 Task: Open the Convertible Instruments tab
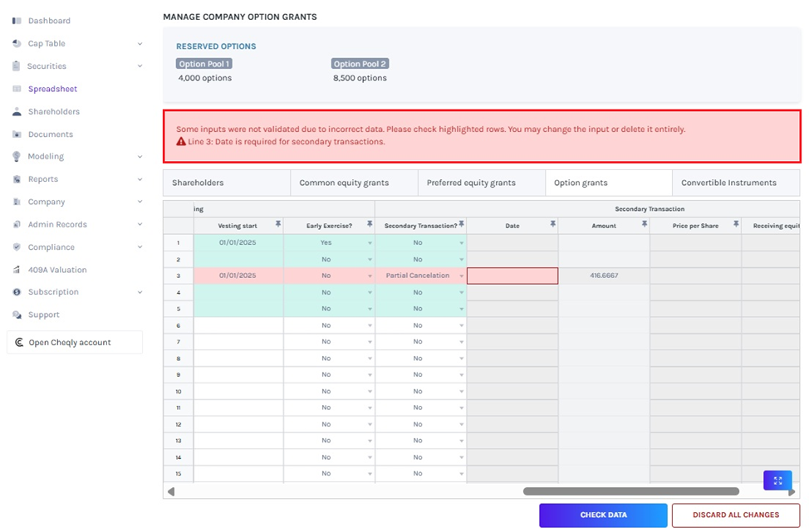click(x=728, y=183)
